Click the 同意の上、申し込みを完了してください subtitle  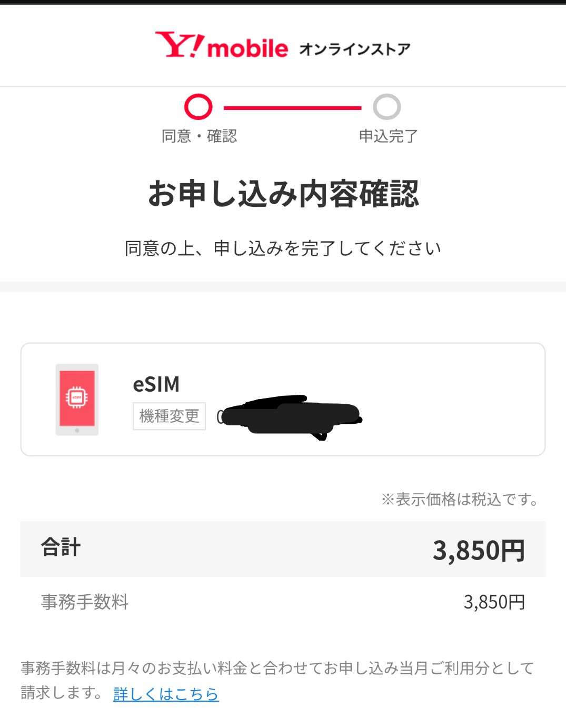pyautogui.click(x=283, y=248)
